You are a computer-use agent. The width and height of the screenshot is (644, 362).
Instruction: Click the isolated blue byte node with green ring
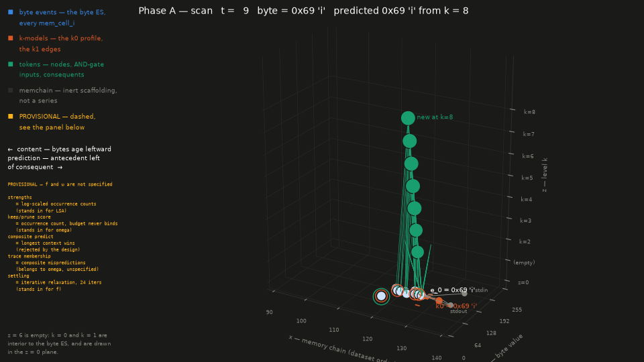pos(381,296)
